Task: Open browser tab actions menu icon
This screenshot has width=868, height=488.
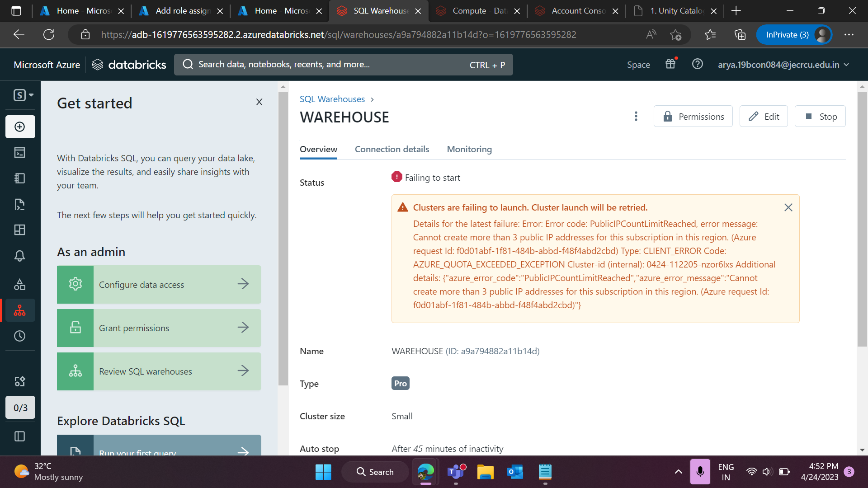Action: 16,11
